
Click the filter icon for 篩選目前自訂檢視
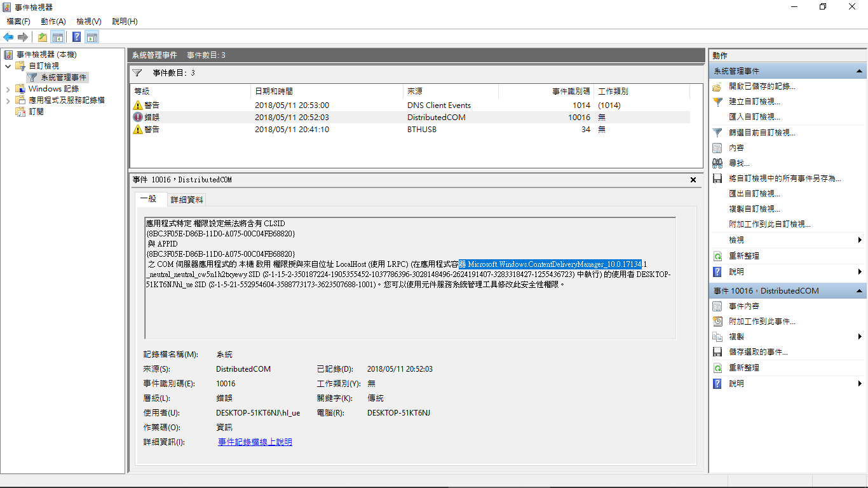717,133
